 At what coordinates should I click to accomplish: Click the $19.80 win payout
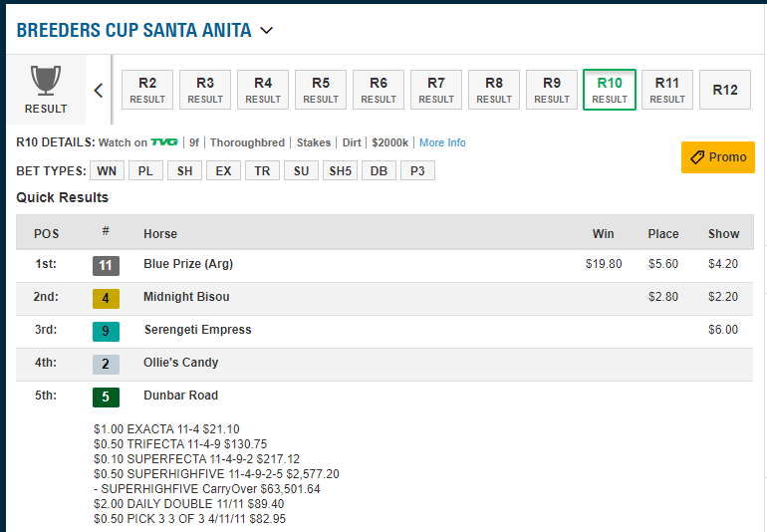(x=604, y=264)
